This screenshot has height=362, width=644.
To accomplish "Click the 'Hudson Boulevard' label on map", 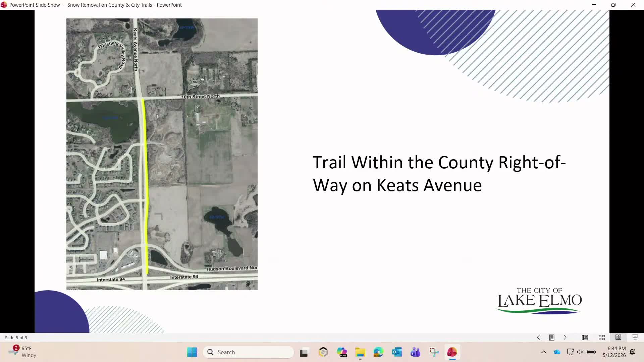I will pos(232,268).
